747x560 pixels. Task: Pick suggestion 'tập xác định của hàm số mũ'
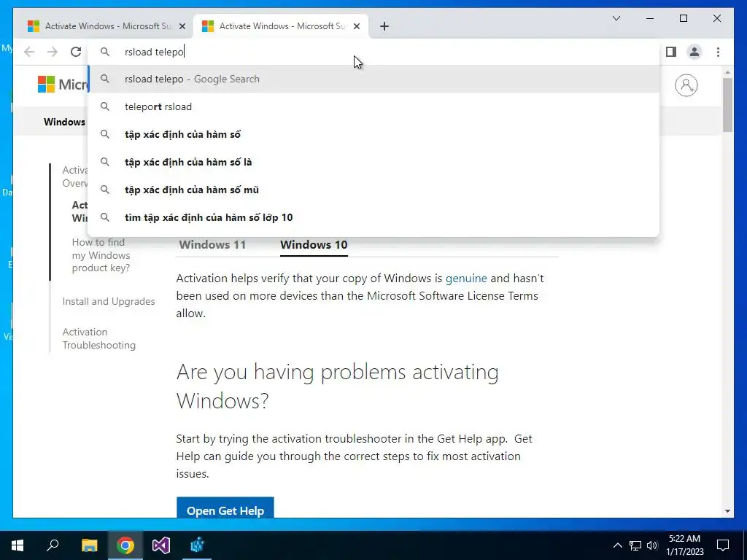(x=374, y=190)
